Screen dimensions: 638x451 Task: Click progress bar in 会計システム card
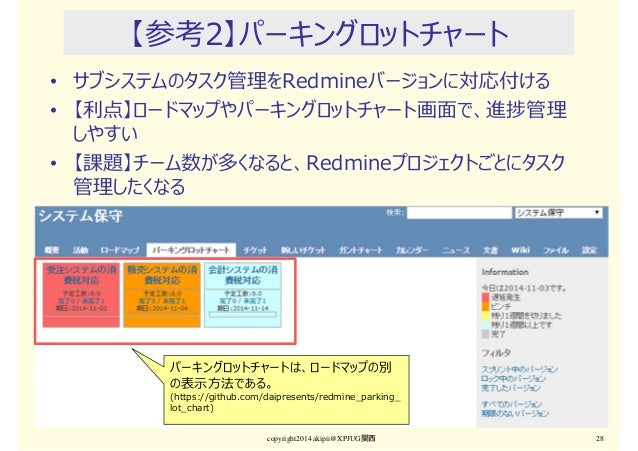[x=243, y=315]
